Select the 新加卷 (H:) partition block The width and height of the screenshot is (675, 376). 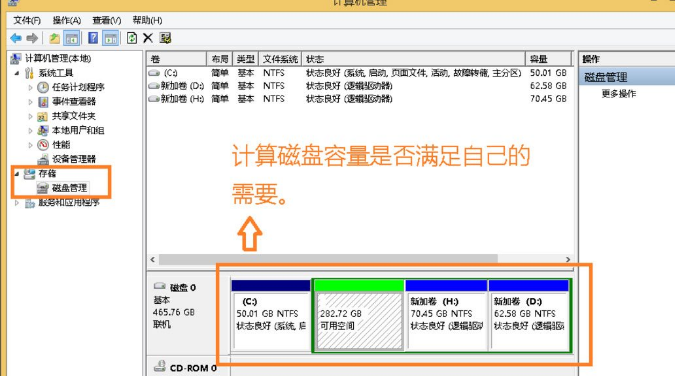coord(446,316)
